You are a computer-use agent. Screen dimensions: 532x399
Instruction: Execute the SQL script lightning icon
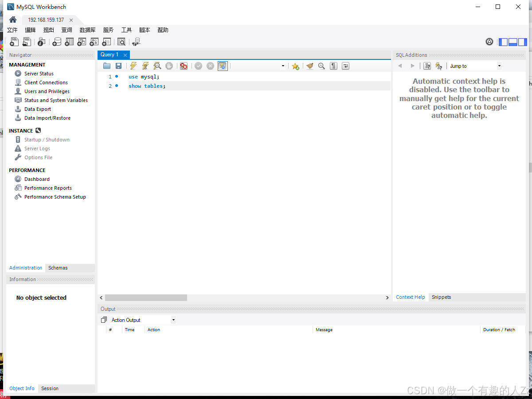point(133,66)
